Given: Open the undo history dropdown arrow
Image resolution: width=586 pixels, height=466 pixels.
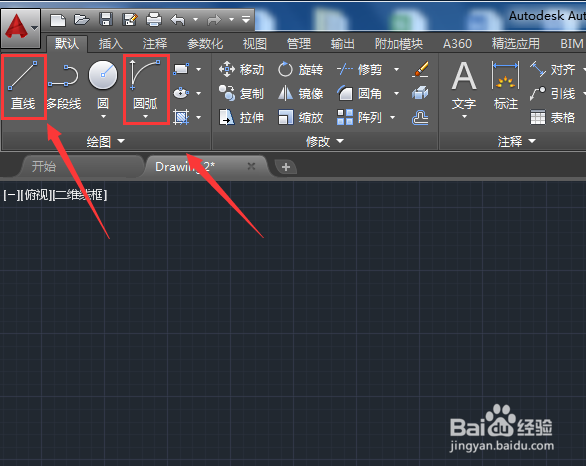Looking at the screenshot, I should point(195,19).
